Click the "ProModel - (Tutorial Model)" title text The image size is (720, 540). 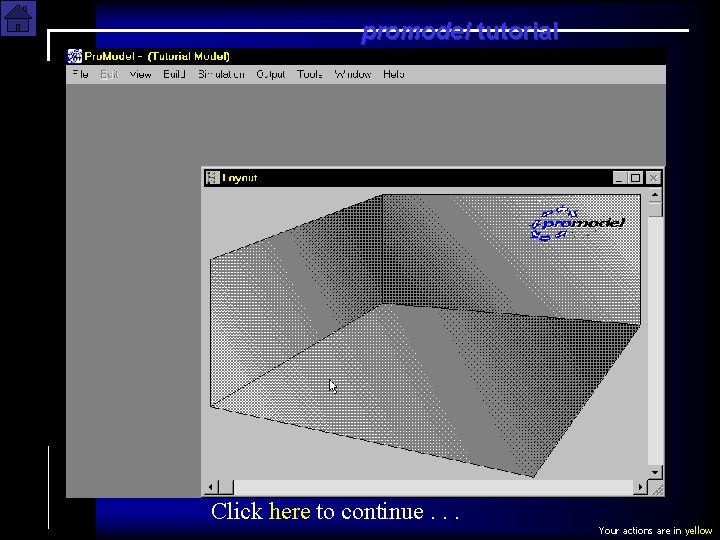[157, 56]
